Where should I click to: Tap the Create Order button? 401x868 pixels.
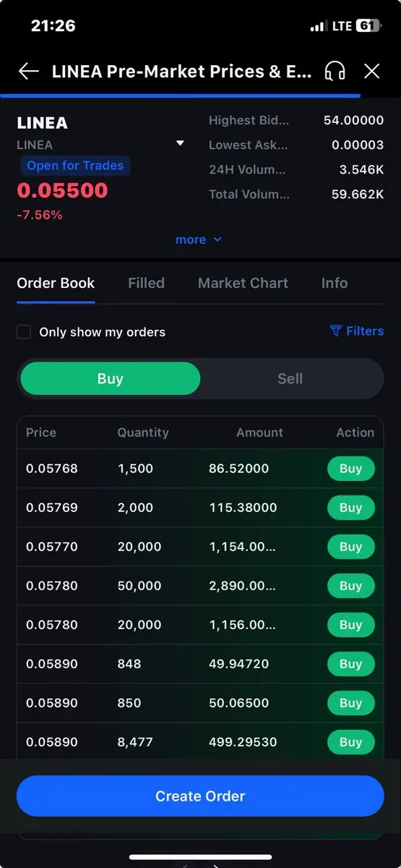pyautogui.click(x=200, y=796)
